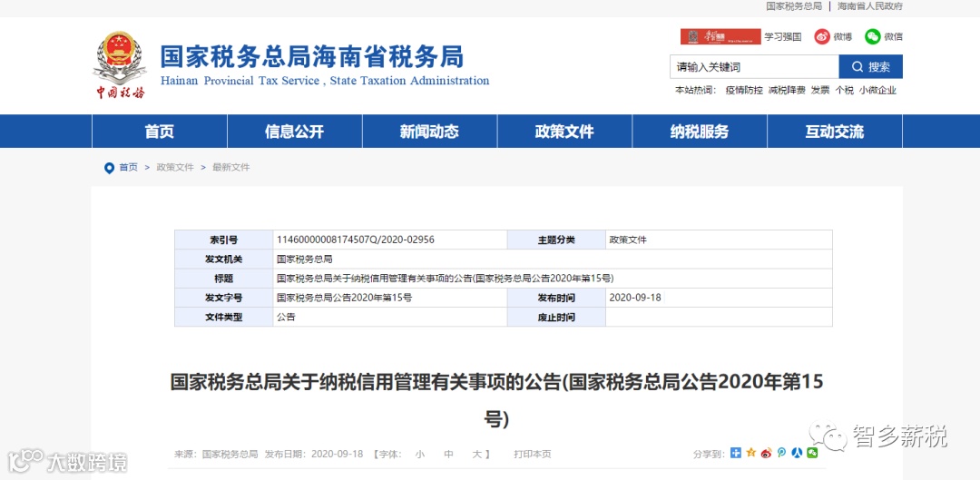Click the blue 搜索 search button
Screen dimensions: 980x480
click(x=870, y=67)
